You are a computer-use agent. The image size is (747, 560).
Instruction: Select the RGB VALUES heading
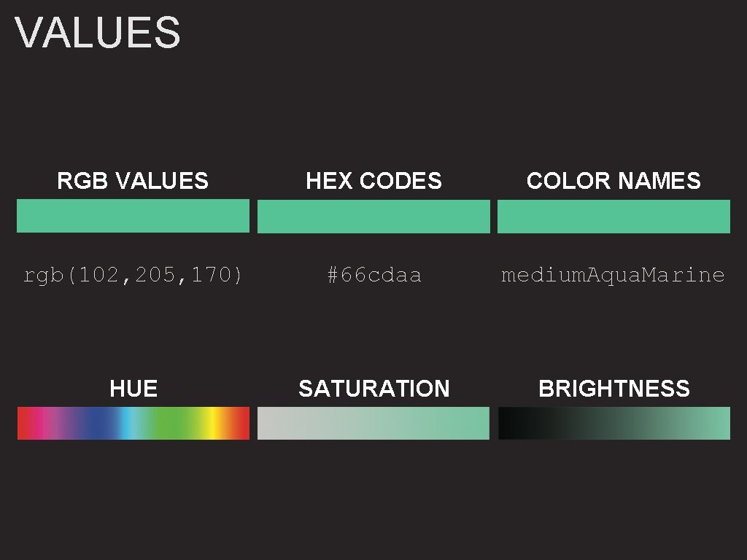[x=133, y=181]
